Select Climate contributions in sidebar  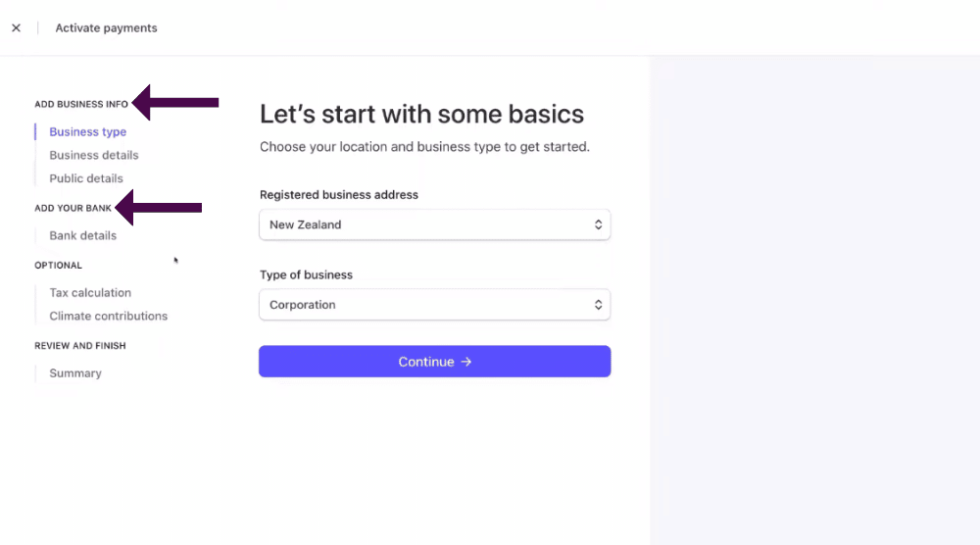pos(108,316)
